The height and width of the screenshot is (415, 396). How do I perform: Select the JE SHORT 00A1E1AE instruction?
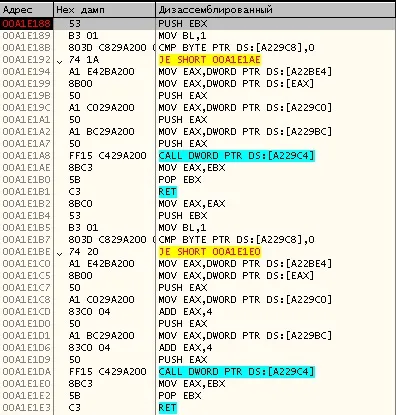[209, 60]
